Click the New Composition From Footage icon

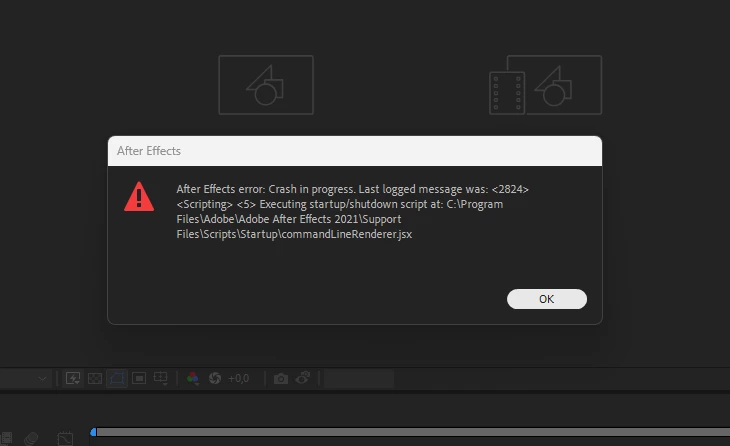coord(545,85)
